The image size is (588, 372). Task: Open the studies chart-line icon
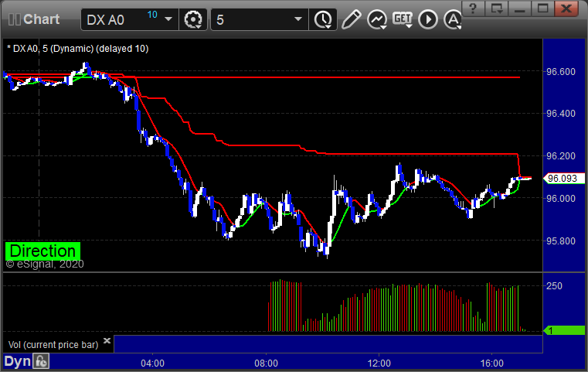377,19
